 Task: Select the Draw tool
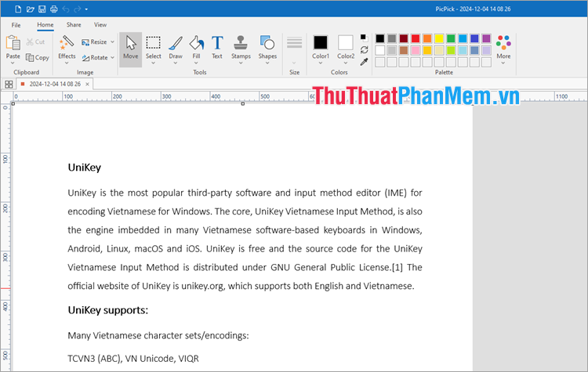(x=176, y=47)
